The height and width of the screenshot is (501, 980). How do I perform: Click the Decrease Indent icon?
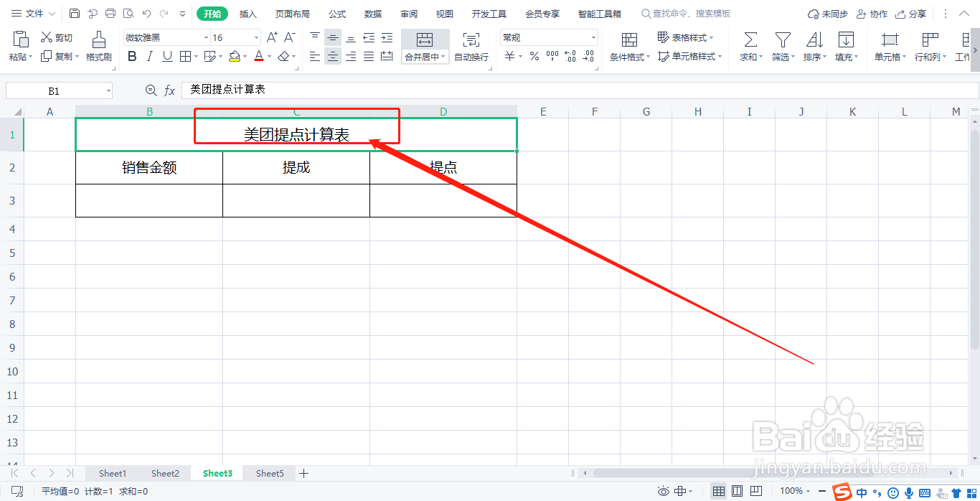pos(369,37)
